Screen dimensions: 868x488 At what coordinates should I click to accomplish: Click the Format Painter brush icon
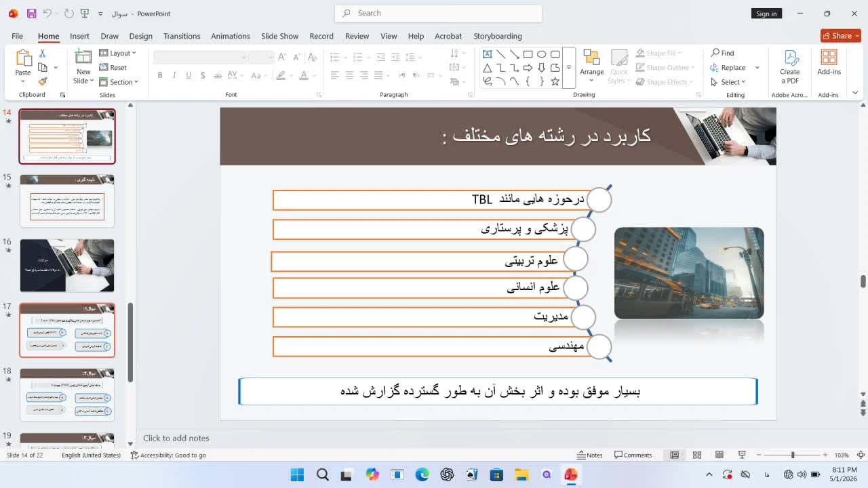coord(43,81)
